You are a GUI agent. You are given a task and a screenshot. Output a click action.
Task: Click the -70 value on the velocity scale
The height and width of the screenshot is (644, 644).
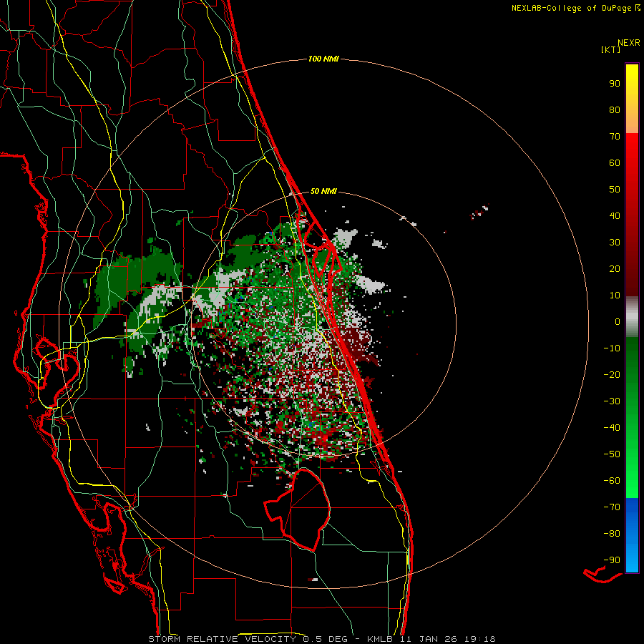point(612,507)
